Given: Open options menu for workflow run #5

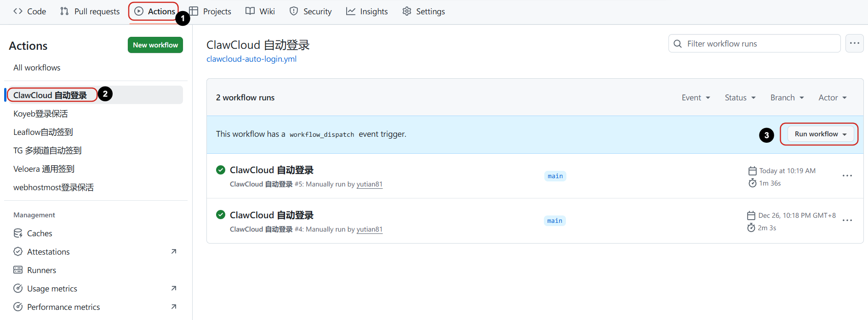Looking at the screenshot, I should pyautogui.click(x=847, y=176).
